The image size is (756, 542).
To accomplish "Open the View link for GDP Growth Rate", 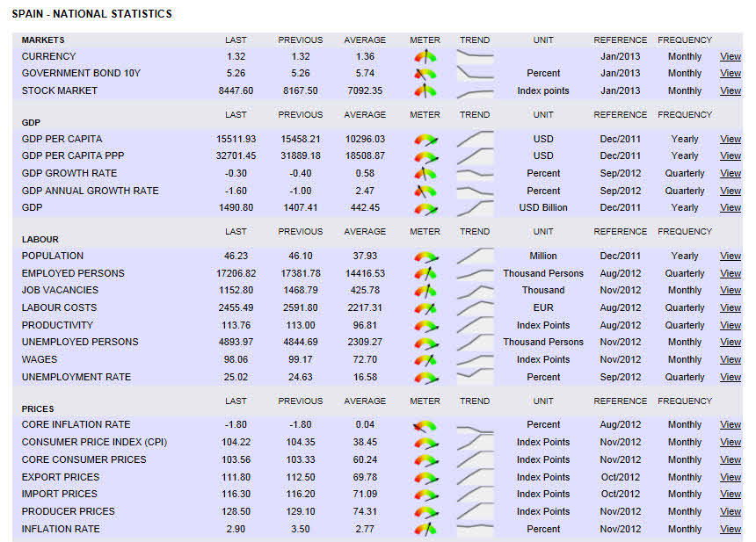I will [x=731, y=174].
